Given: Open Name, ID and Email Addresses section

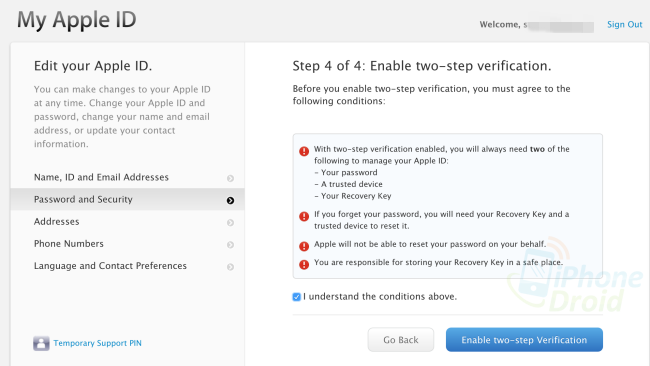Looking at the screenshot, I should point(127,177).
